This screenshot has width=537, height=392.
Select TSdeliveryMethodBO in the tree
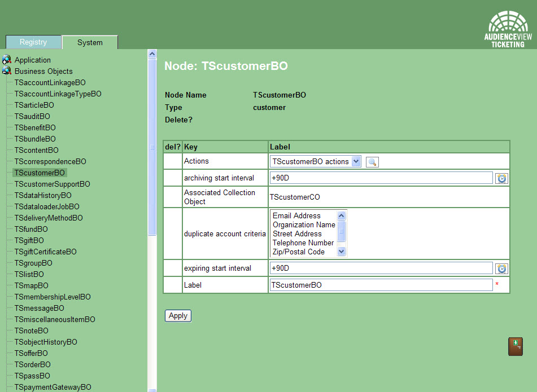pyautogui.click(x=49, y=218)
